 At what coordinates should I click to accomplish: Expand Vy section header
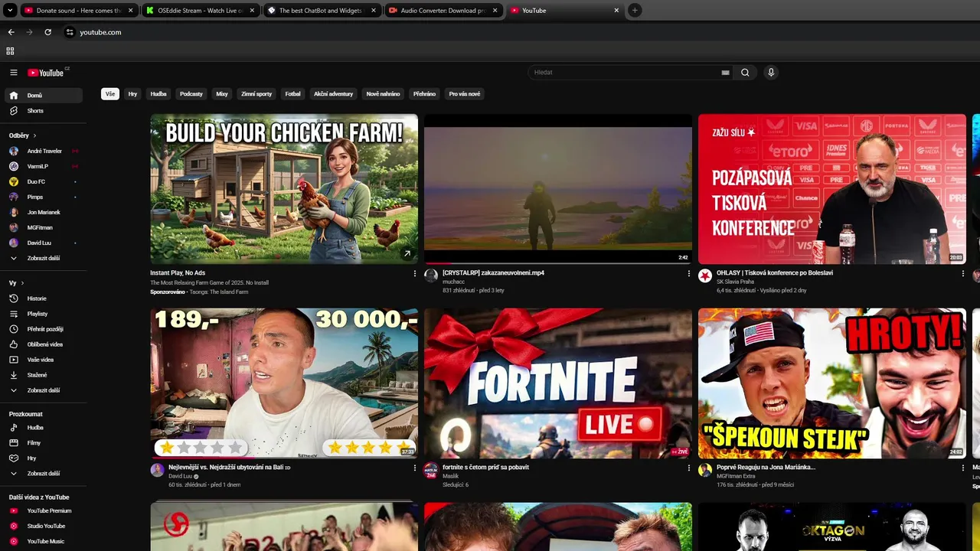[x=15, y=283]
